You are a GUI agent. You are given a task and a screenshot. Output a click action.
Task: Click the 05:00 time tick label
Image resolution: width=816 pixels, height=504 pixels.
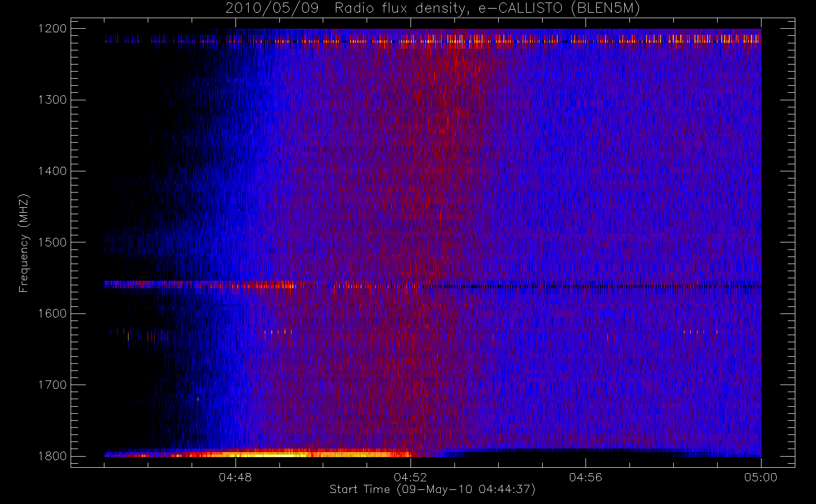pos(761,477)
